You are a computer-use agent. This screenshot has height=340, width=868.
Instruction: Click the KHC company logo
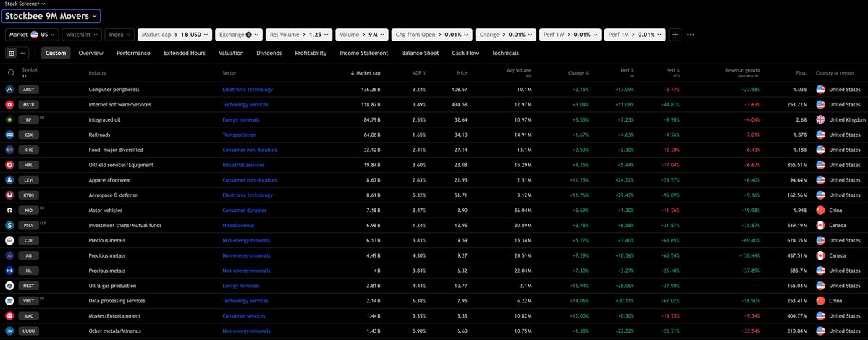tap(9, 150)
